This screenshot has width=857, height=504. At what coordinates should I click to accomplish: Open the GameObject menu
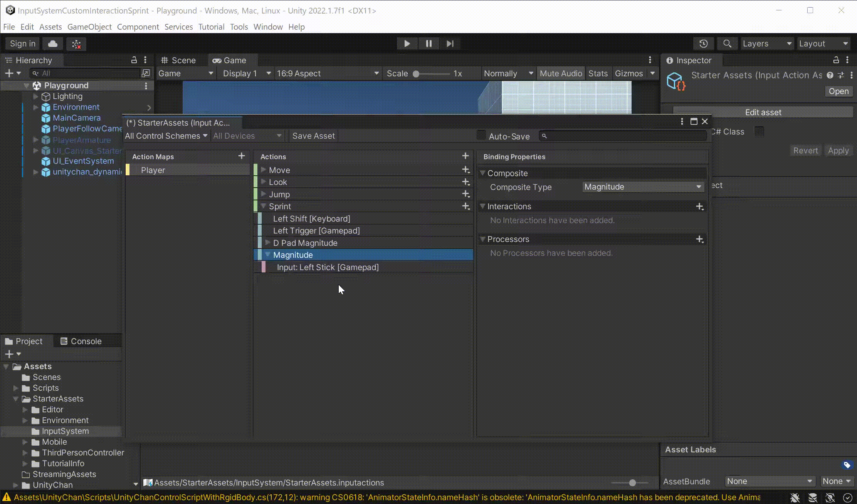coord(89,27)
